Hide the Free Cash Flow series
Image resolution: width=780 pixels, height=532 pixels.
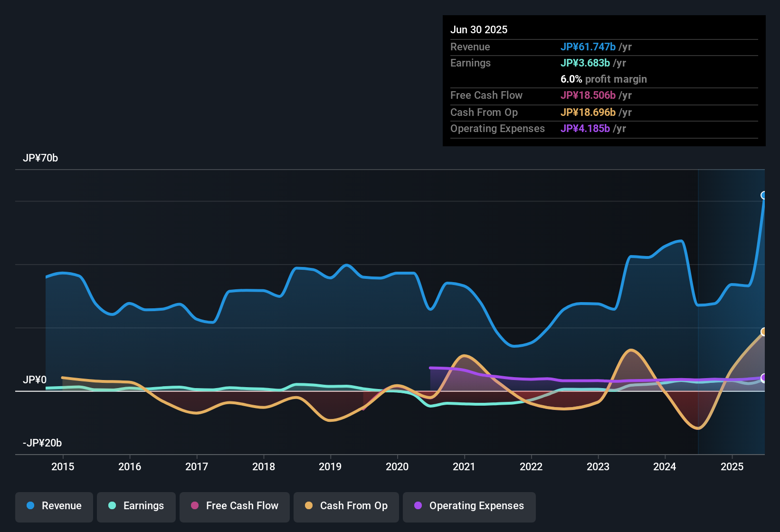tap(235, 506)
